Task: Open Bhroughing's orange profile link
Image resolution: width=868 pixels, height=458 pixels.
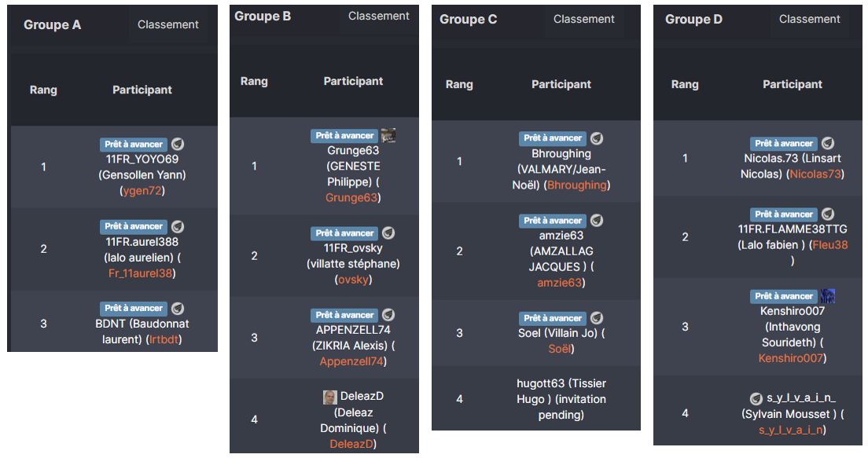Action: [x=577, y=185]
